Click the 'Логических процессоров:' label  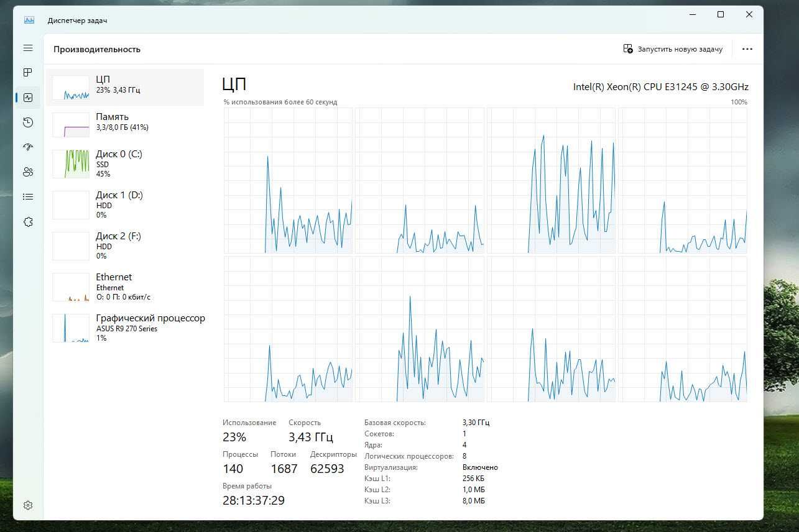tap(409, 456)
